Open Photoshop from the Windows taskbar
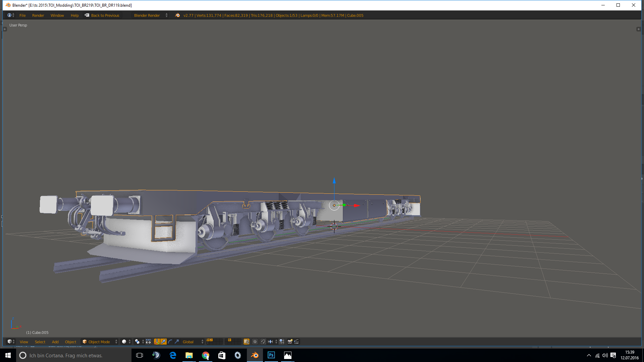This screenshot has height=362, width=644. click(271, 355)
